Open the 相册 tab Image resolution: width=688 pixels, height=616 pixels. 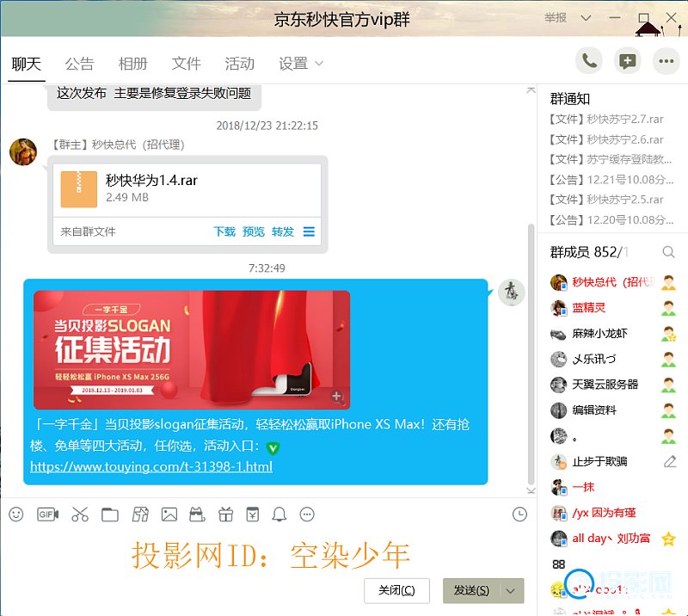[x=133, y=64]
